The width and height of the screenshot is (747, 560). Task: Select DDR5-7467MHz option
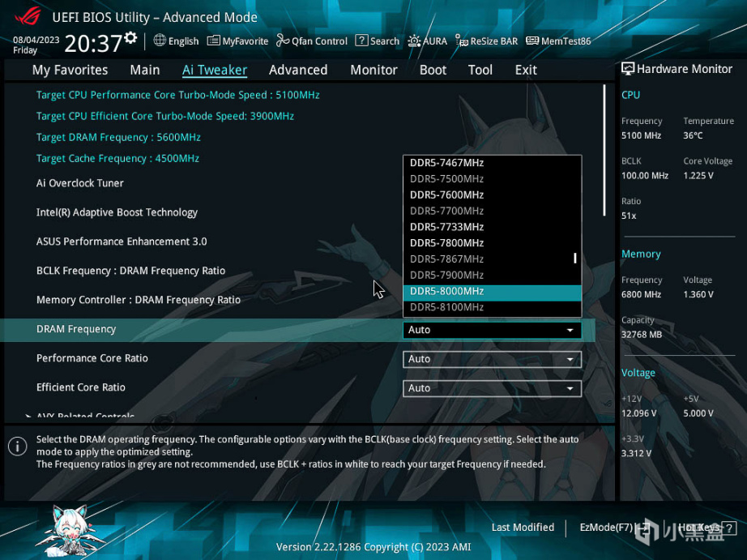pyautogui.click(x=492, y=163)
